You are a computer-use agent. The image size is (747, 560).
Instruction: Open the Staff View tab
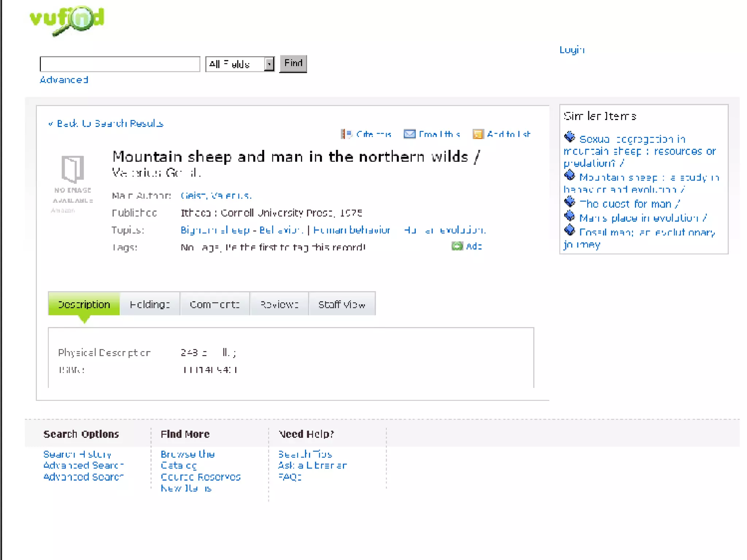342,304
